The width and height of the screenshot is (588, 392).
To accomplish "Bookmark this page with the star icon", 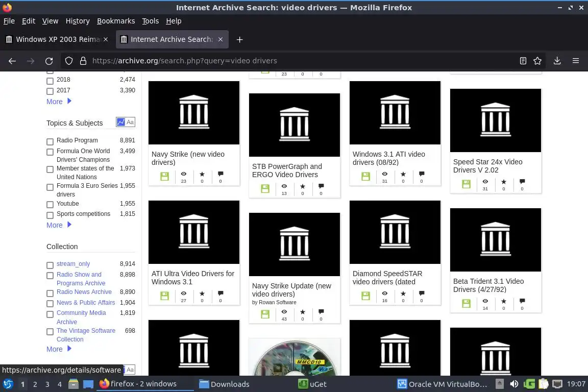I will [537, 61].
